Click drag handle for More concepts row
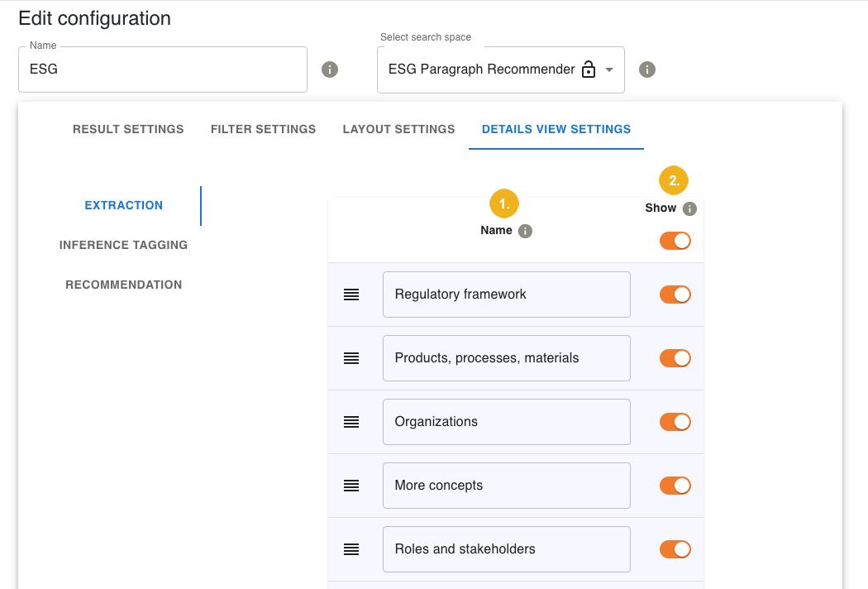868x589 pixels. click(351, 486)
